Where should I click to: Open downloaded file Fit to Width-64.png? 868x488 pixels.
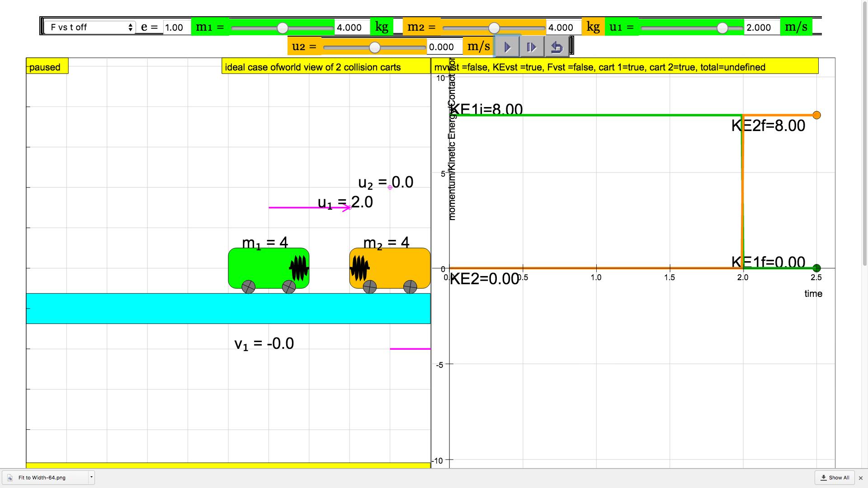point(45,477)
